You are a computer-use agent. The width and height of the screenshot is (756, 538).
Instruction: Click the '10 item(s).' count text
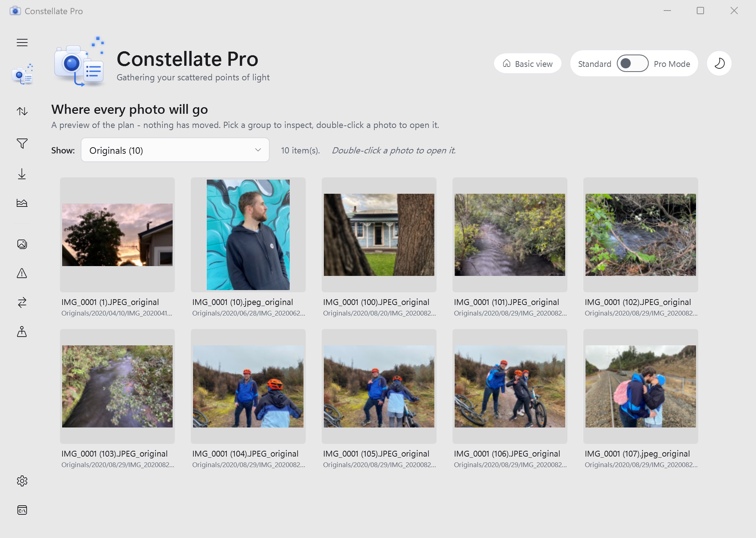(x=300, y=150)
